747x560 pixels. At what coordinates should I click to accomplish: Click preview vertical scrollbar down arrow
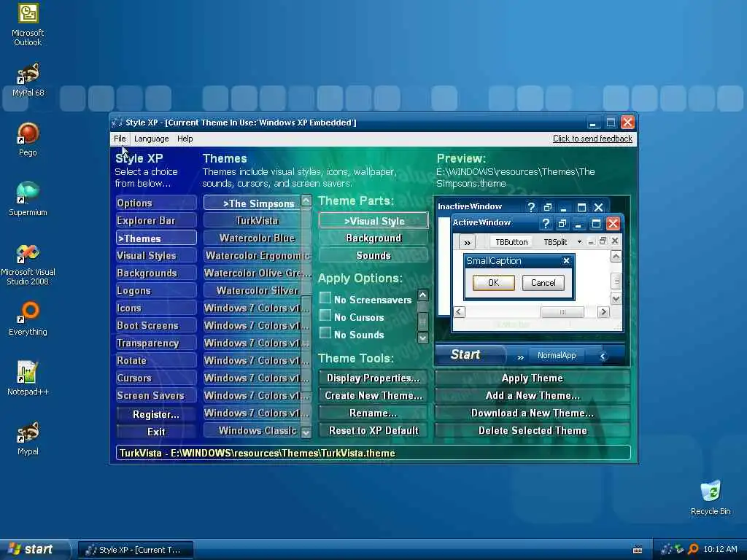pyautogui.click(x=616, y=298)
